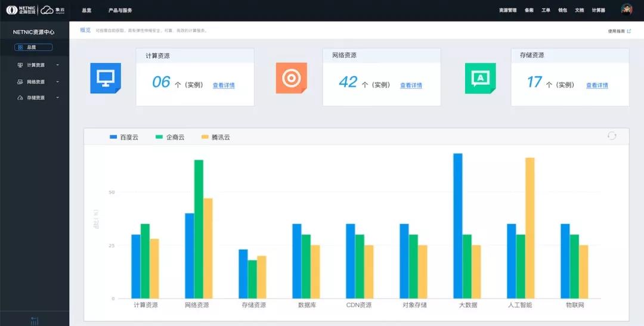The image size is (644, 326).
Task: Click the blue 计算资源 monitor icon
Action: [x=106, y=78]
